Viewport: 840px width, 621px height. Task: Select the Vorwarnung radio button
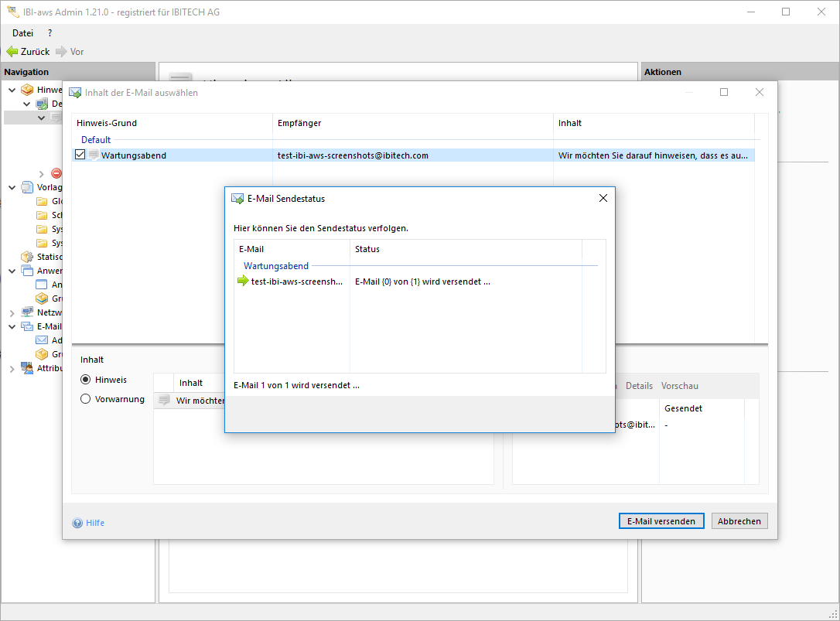(x=86, y=399)
